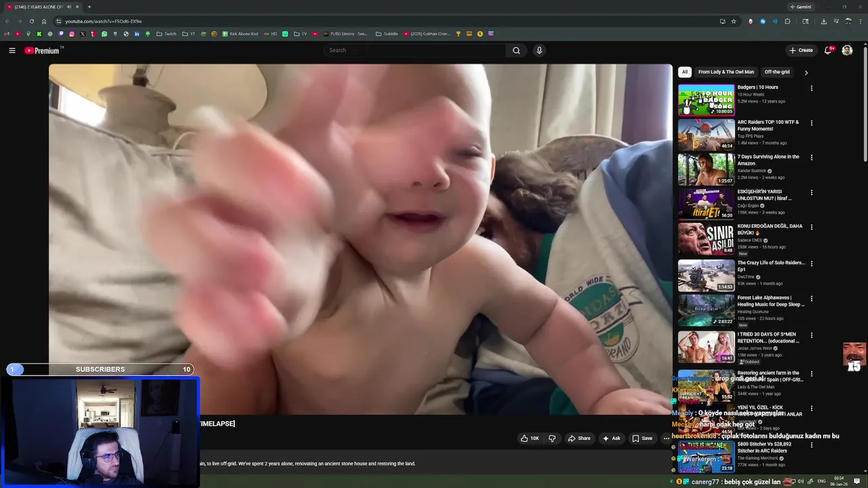
Task: Like the video with thumbs up
Action: point(530,439)
